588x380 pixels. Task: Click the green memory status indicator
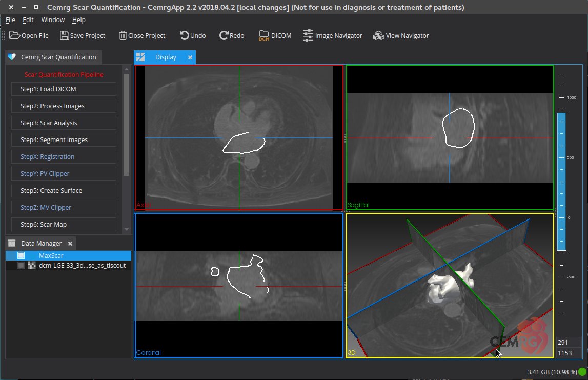582,372
